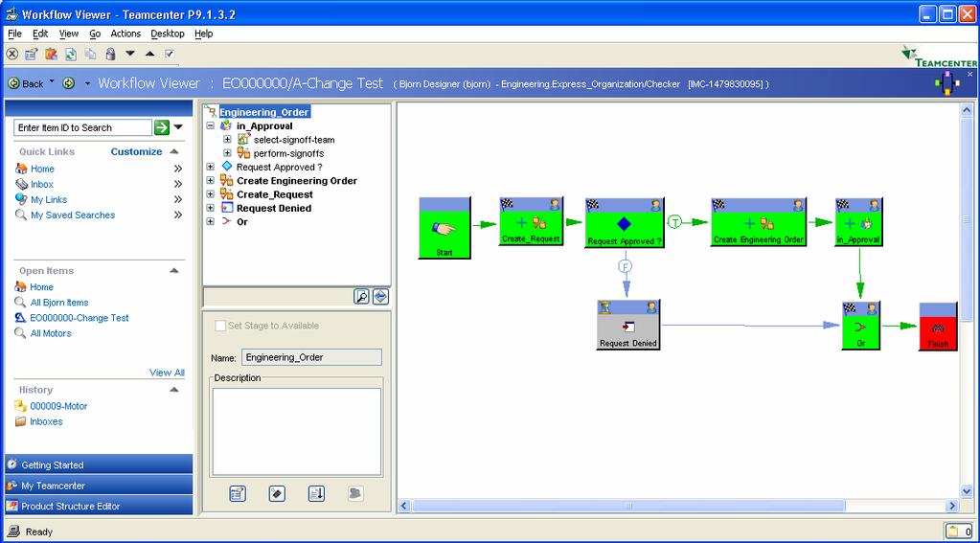This screenshot has height=543, width=980.
Task: Click the padlock toolbar icon
Action: [x=110, y=55]
